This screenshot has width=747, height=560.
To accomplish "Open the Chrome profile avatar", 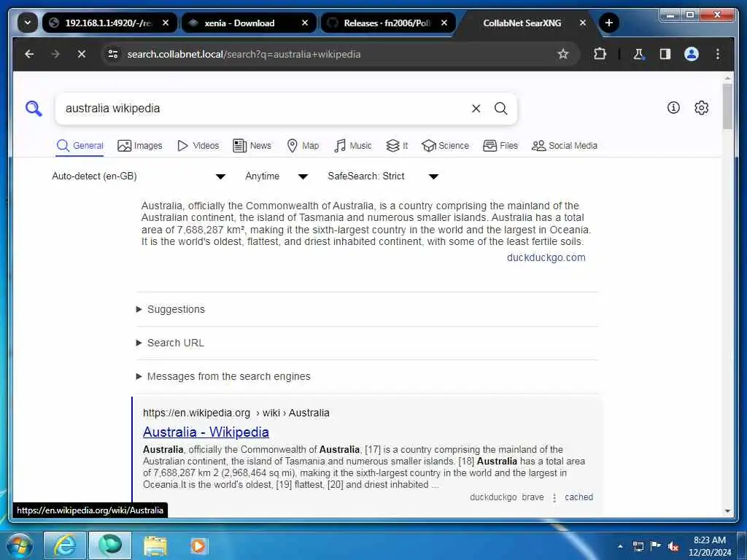I will tap(692, 54).
